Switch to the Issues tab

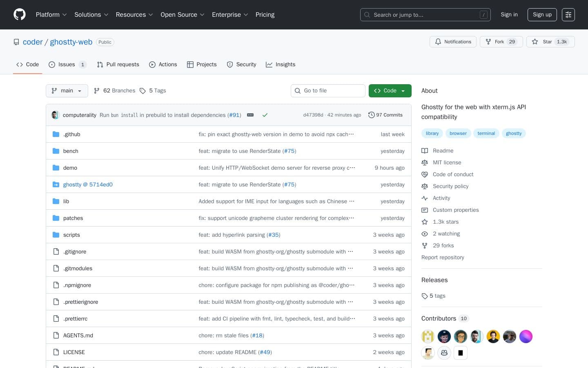[x=66, y=65]
